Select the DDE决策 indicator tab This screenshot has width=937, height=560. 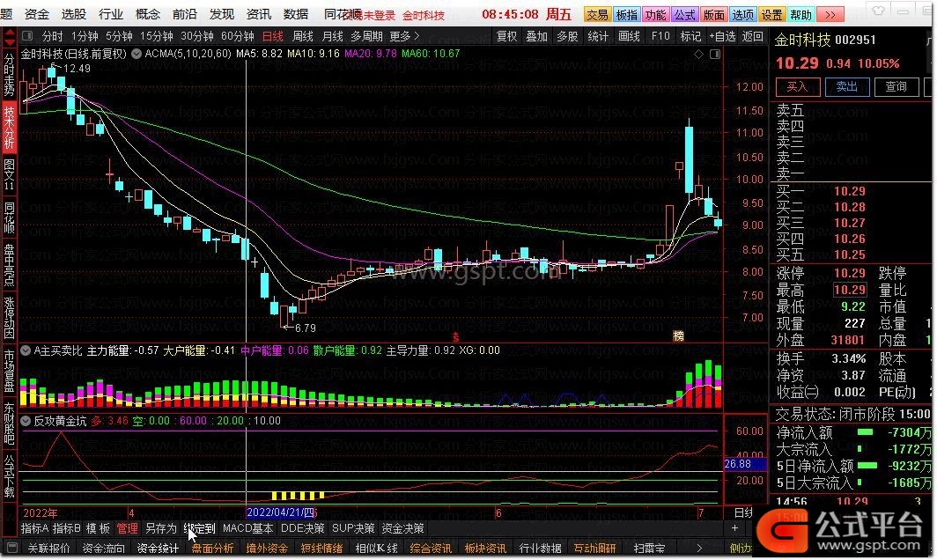pyautogui.click(x=302, y=528)
